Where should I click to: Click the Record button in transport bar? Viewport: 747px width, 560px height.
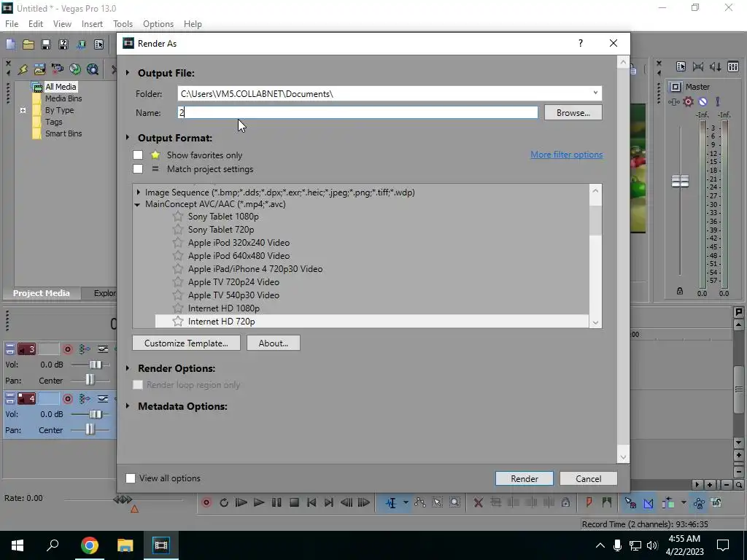(x=206, y=502)
